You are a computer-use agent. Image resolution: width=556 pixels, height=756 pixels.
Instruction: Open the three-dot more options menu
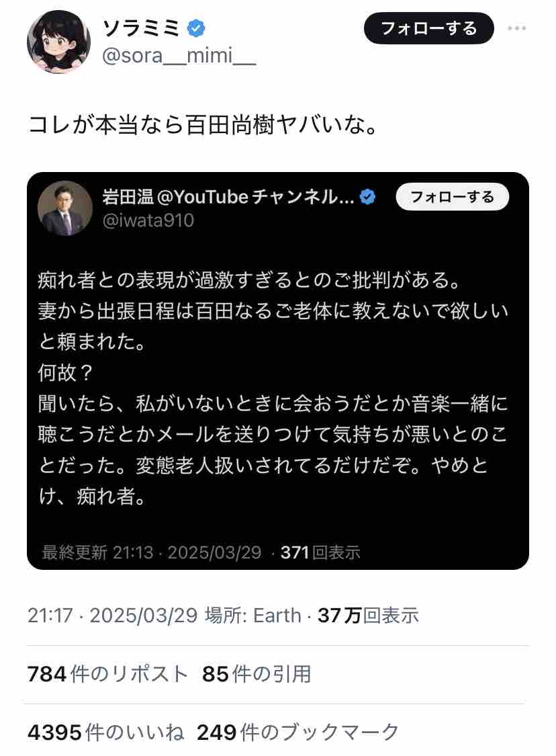[x=516, y=28]
